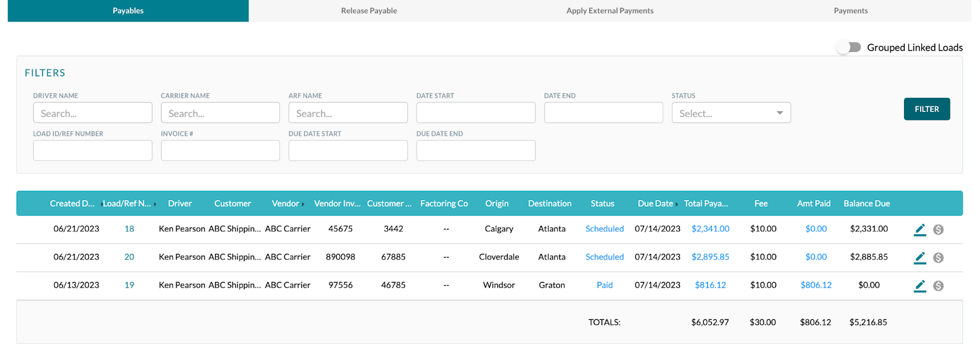The width and height of the screenshot is (980, 353).
Task: Click the Fee column header
Action: pyautogui.click(x=761, y=204)
